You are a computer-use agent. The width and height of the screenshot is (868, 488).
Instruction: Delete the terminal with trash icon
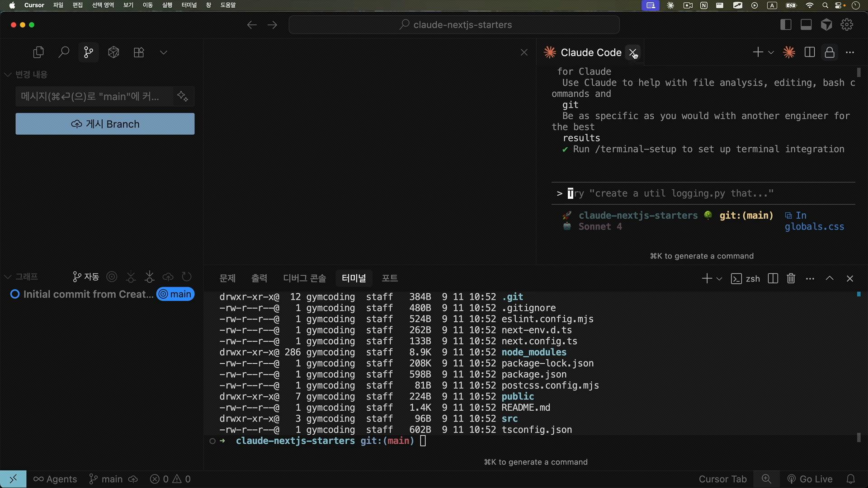(x=791, y=278)
